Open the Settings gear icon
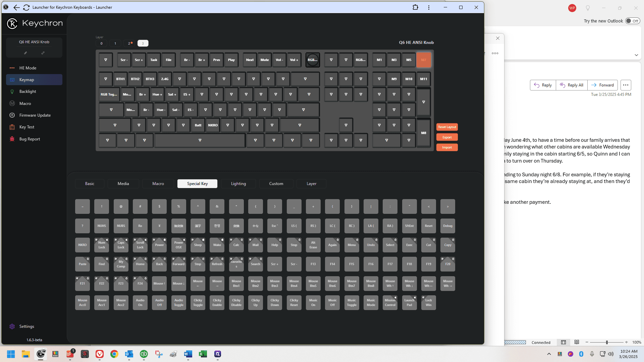644x362 pixels. (x=12, y=326)
